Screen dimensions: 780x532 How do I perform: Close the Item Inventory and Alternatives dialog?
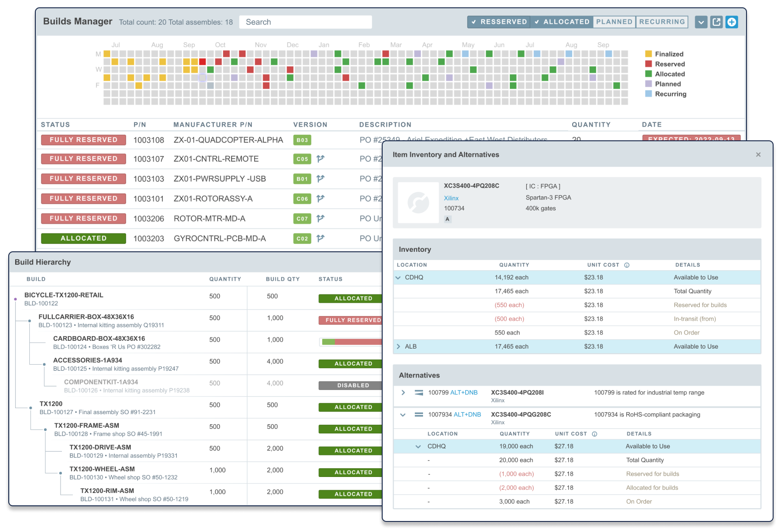[x=758, y=155]
